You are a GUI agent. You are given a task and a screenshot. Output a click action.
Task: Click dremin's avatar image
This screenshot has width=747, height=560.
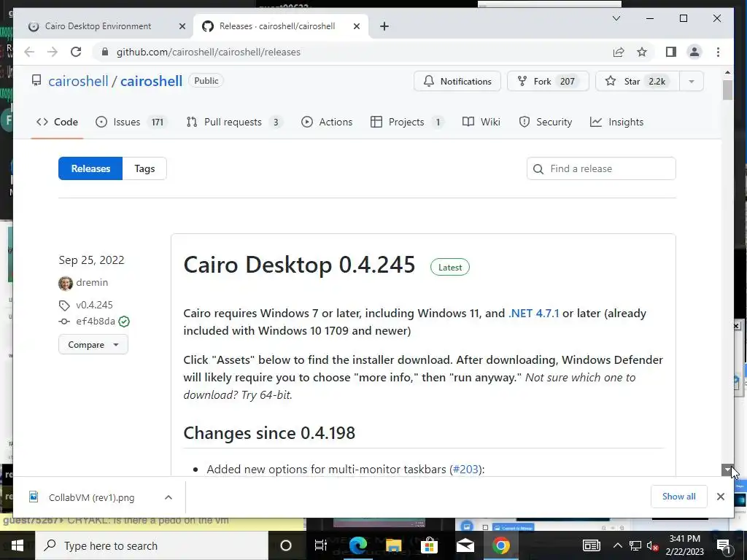pos(65,283)
